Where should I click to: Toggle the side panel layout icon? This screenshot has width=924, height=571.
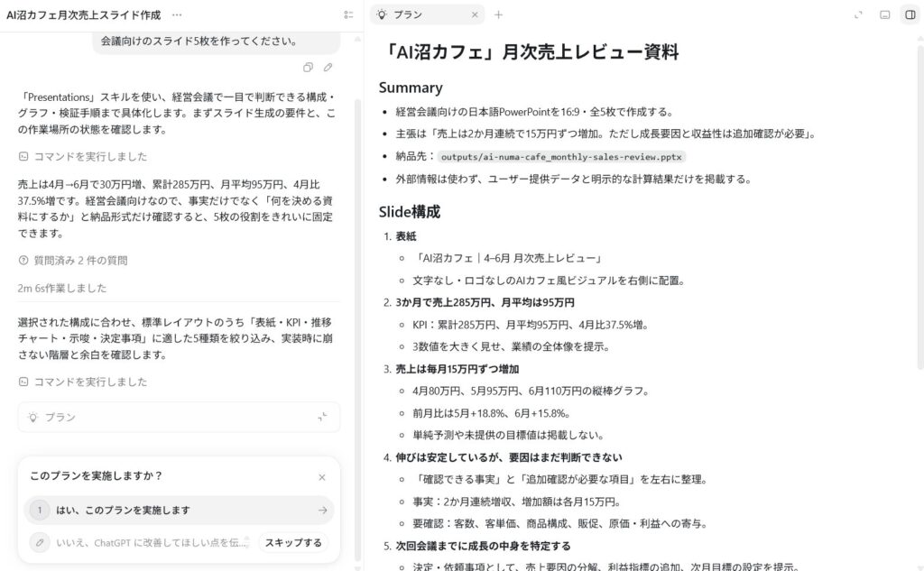pyautogui.click(x=910, y=14)
